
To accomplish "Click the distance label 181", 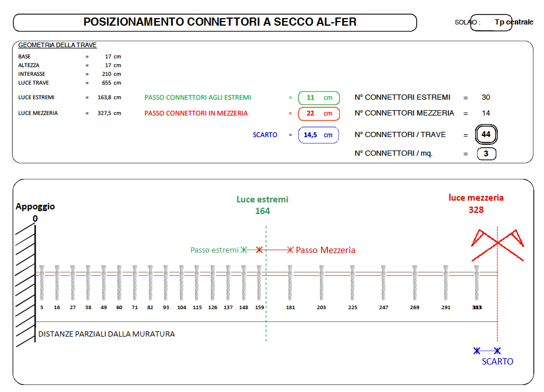I will point(291,307).
